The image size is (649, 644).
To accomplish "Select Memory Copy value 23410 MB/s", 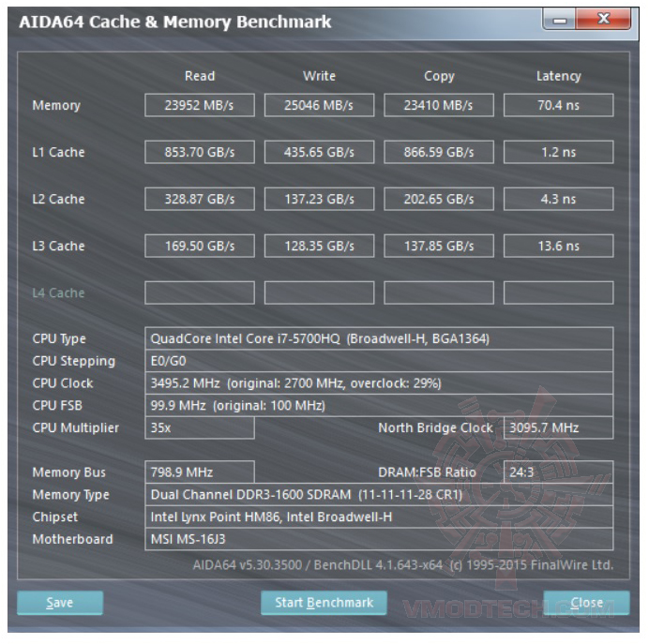I will 439,105.
